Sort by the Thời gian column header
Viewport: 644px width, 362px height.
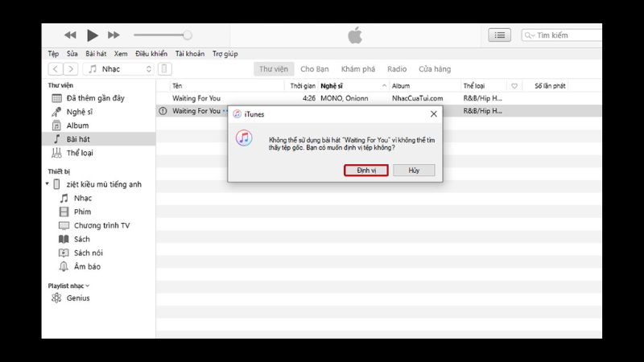301,86
